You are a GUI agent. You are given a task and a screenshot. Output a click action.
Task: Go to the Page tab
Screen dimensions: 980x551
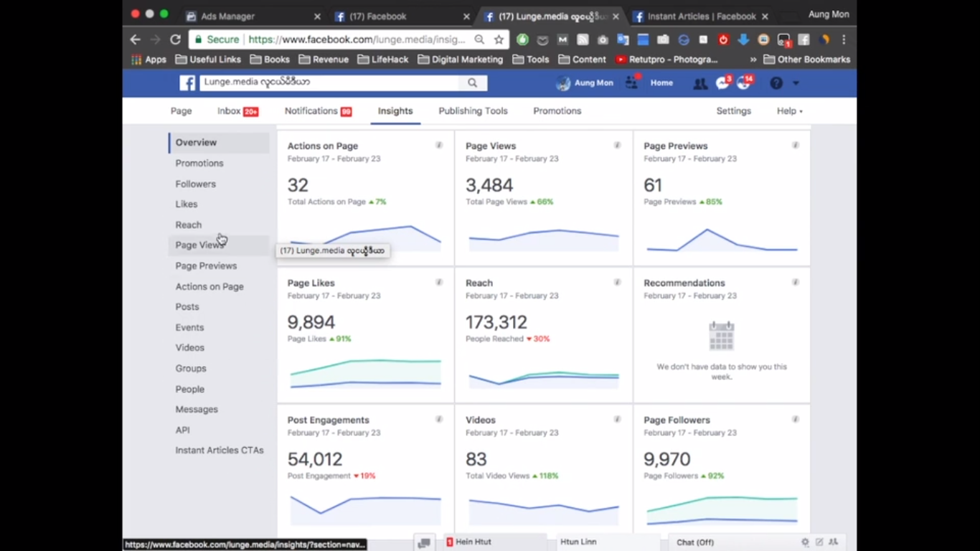[x=182, y=111]
